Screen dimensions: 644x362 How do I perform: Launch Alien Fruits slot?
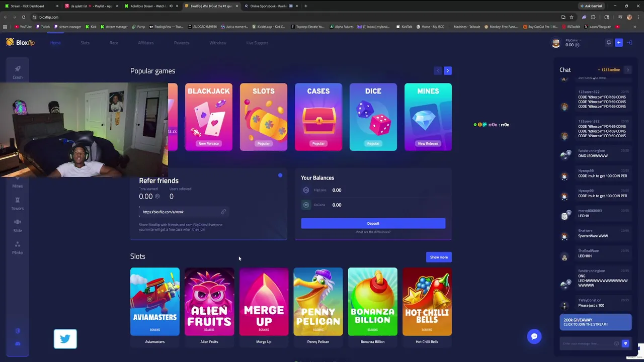209,302
